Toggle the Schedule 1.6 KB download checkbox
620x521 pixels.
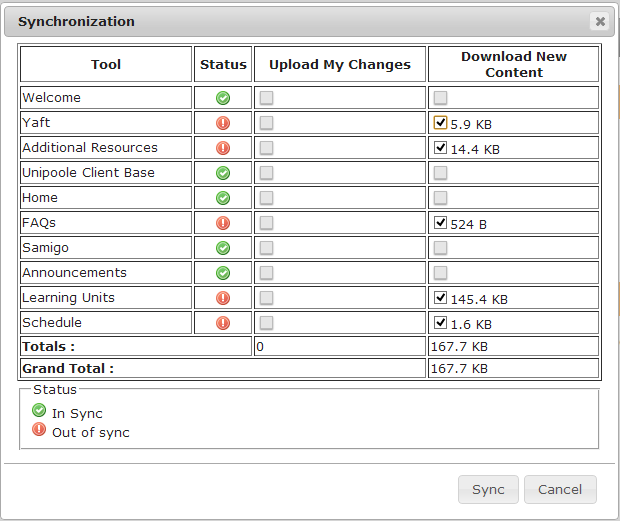pos(441,323)
